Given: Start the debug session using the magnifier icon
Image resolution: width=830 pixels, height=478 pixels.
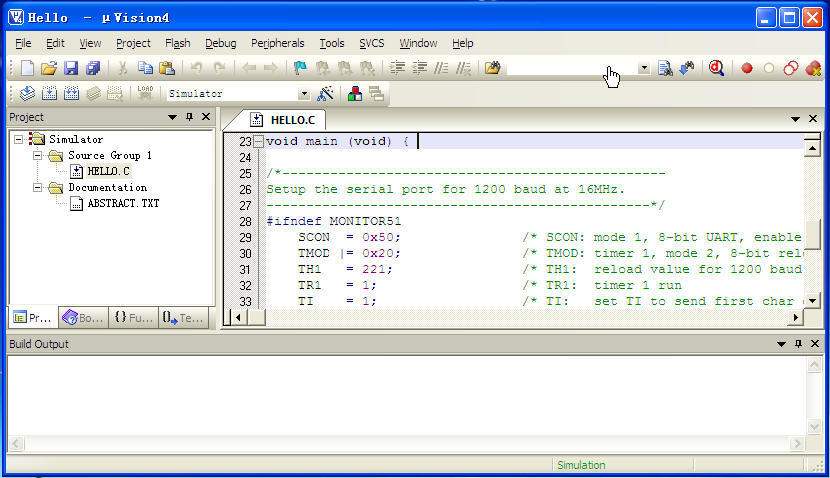Looking at the screenshot, I should coord(716,68).
